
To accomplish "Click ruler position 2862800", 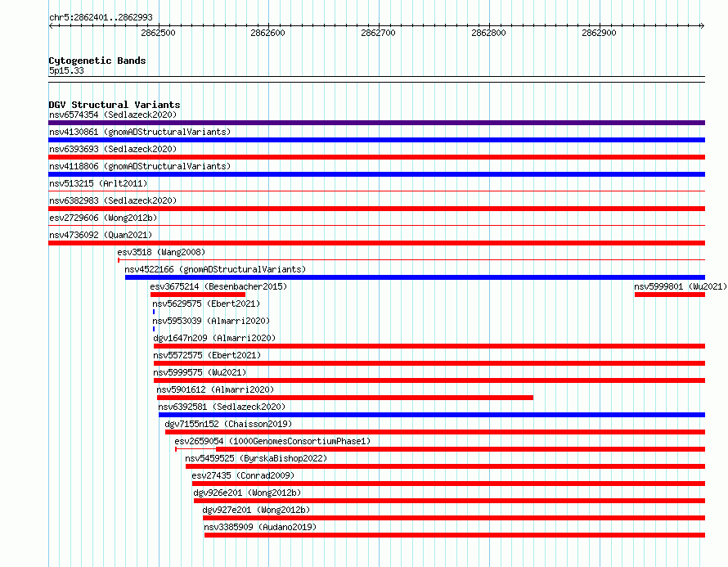I will 488,33.
